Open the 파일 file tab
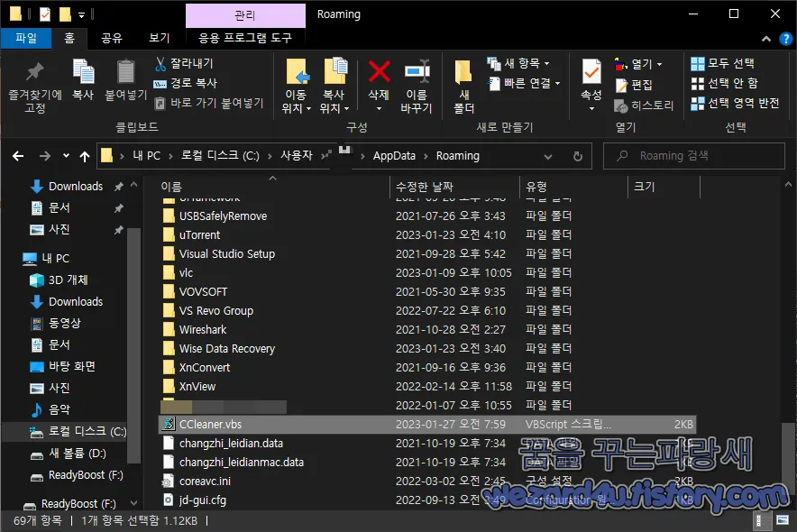This screenshot has width=797, height=532. pyautogui.click(x=26, y=38)
